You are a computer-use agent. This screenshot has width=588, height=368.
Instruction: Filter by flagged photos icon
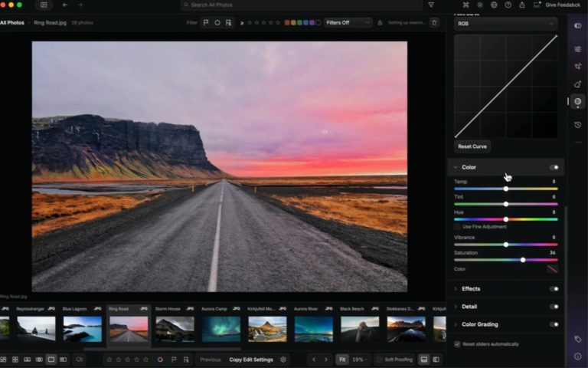pos(206,22)
